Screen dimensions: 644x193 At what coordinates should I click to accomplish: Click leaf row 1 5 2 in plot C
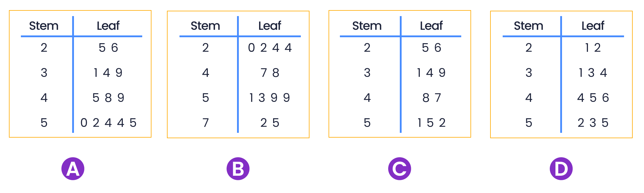tap(431, 123)
